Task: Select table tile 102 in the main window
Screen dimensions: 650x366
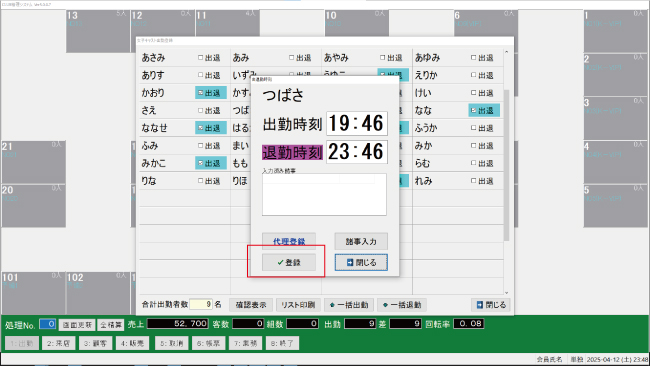Action: click(x=98, y=293)
